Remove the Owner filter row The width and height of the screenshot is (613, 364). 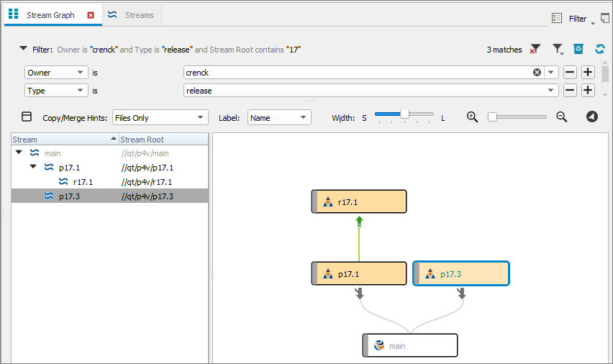pos(569,72)
